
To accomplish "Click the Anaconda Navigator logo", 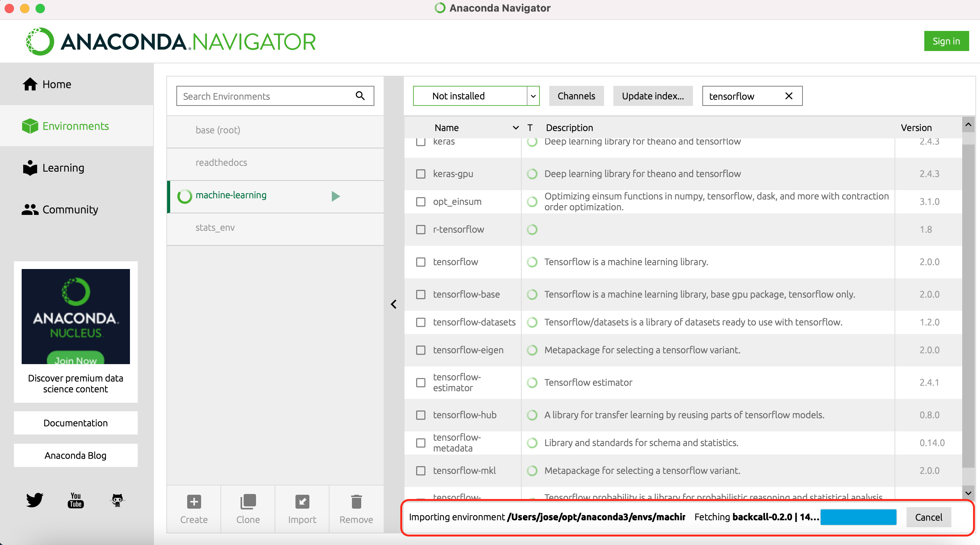I will 170,41.
